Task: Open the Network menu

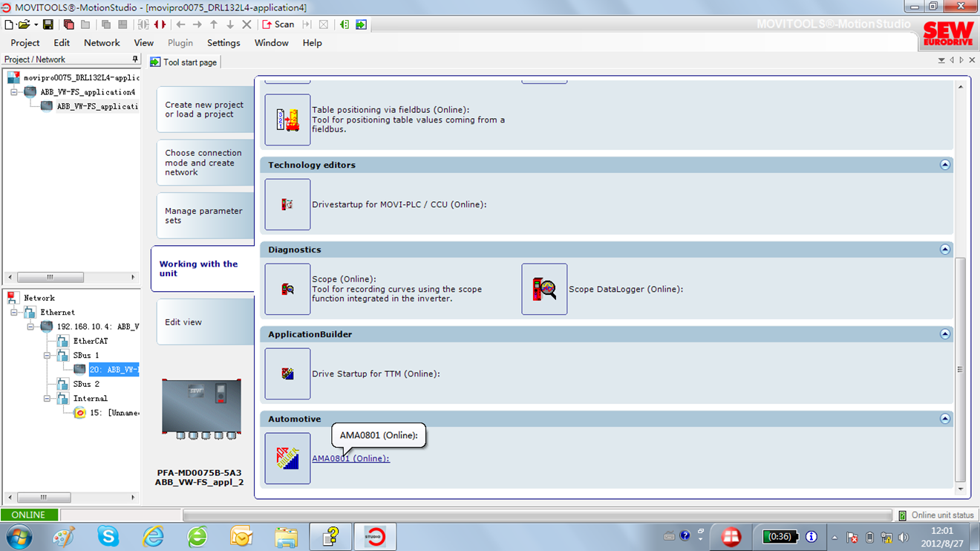Action: point(102,43)
